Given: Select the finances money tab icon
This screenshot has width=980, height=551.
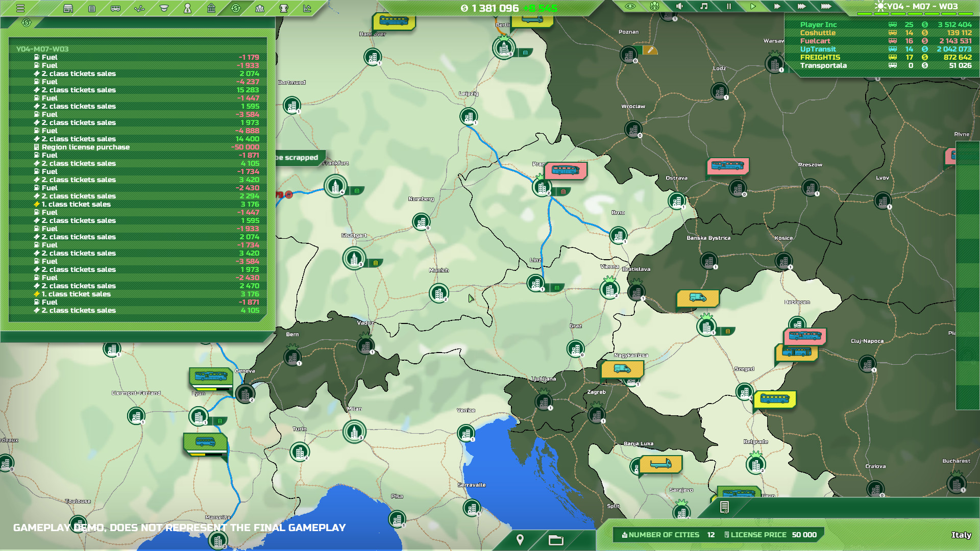Looking at the screenshot, I should pyautogui.click(x=236, y=8).
